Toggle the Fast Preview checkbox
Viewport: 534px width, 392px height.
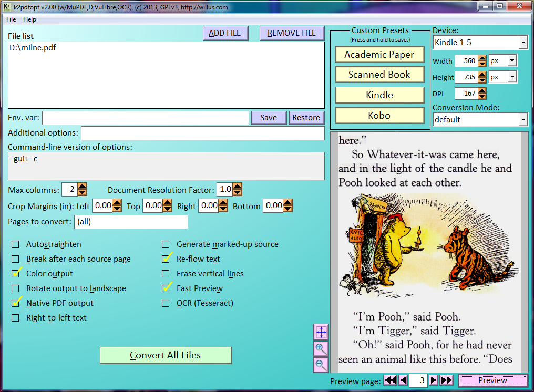tap(166, 288)
